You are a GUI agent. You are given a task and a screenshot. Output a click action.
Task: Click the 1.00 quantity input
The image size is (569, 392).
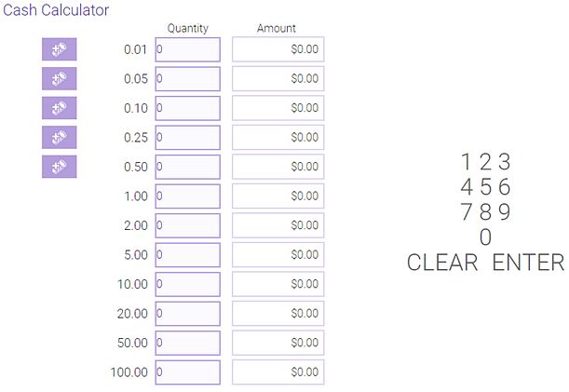[187, 196]
